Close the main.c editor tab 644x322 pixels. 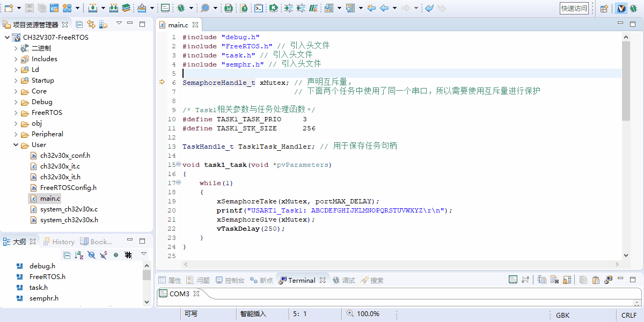195,25
